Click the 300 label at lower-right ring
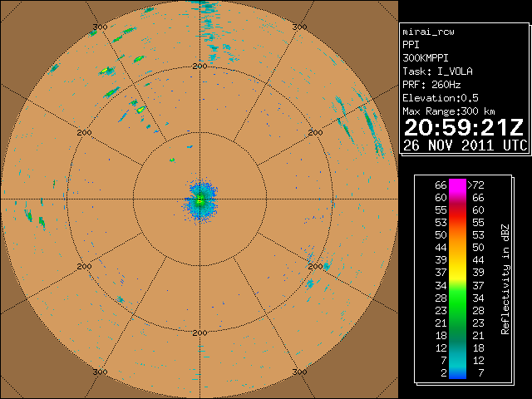 299,372
